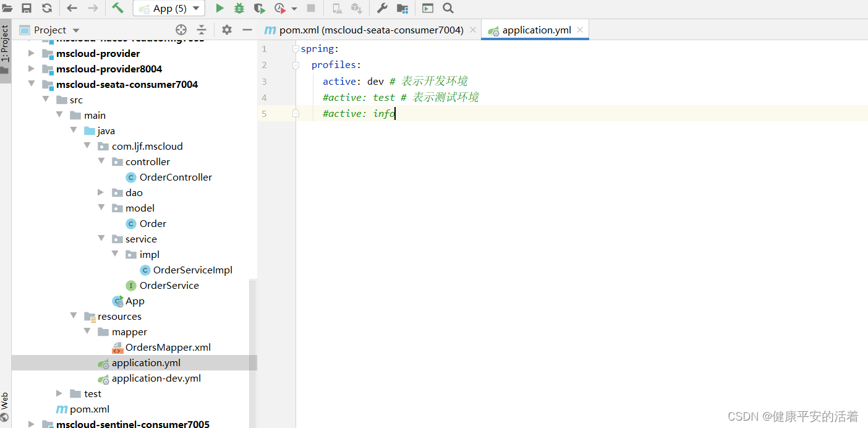
Task: Select the OrderService interface
Action: 163,285
